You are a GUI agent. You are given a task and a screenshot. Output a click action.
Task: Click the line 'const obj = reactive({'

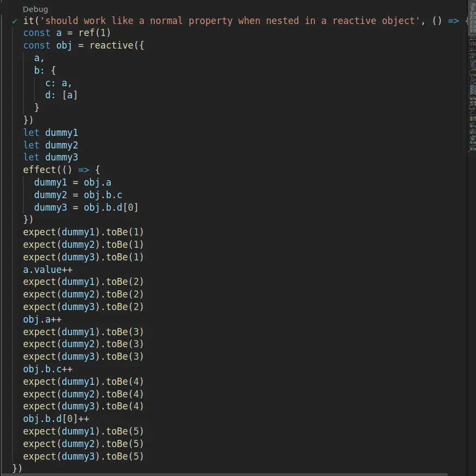[x=84, y=45]
